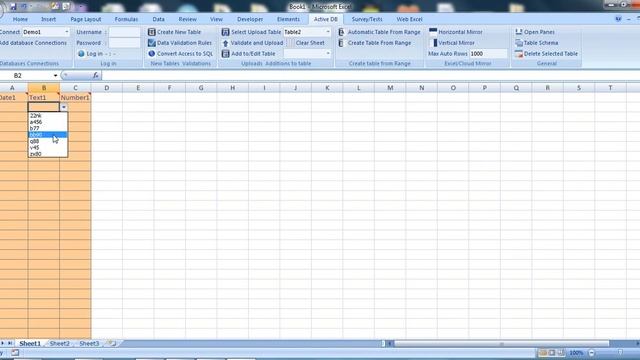Screen dimensions: 640x360
Task: Open the Formulas ribbon tab
Action: [126, 19]
